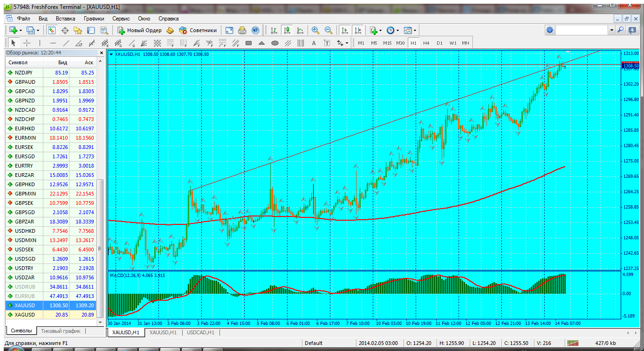Open the Navigator panel star-folder icon
Image resolution: width=644 pixels, height=351 pixels.
(x=77, y=30)
